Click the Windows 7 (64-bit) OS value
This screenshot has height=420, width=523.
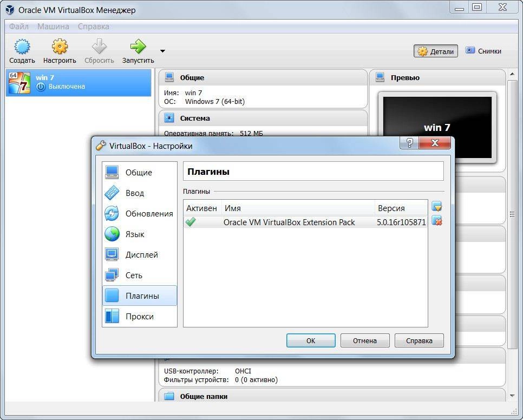click(215, 101)
